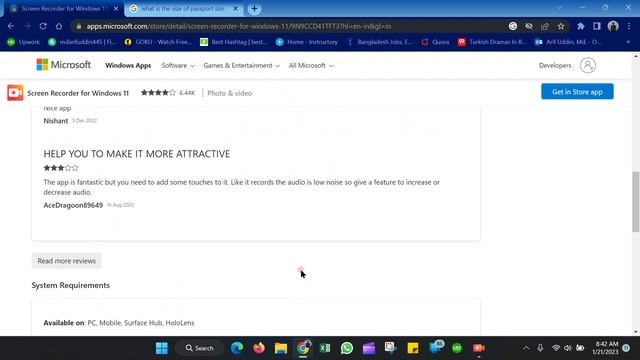Open Sticky Notes from taskbar

click(413, 348)
